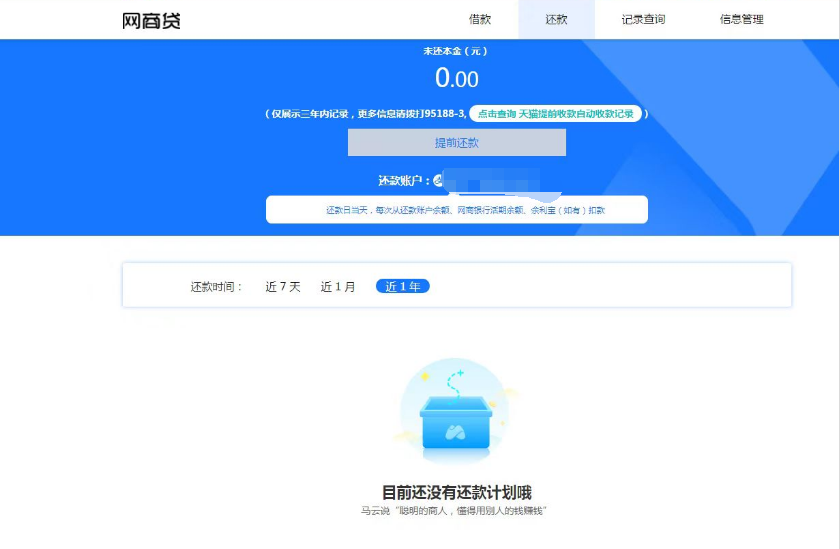Click 目前还没有还款计划哦 message
Image resolution: width=840 pixels, height=549 pixels.
coord(456,492)
